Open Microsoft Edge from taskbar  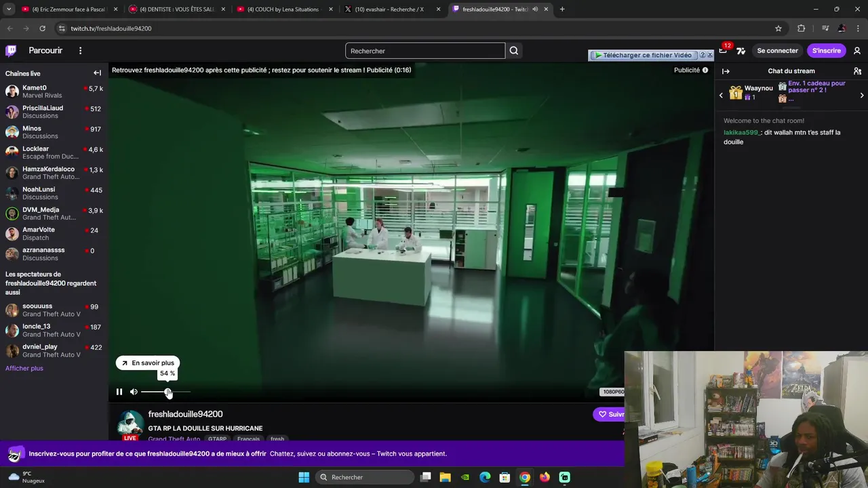[x=485, y=477]
